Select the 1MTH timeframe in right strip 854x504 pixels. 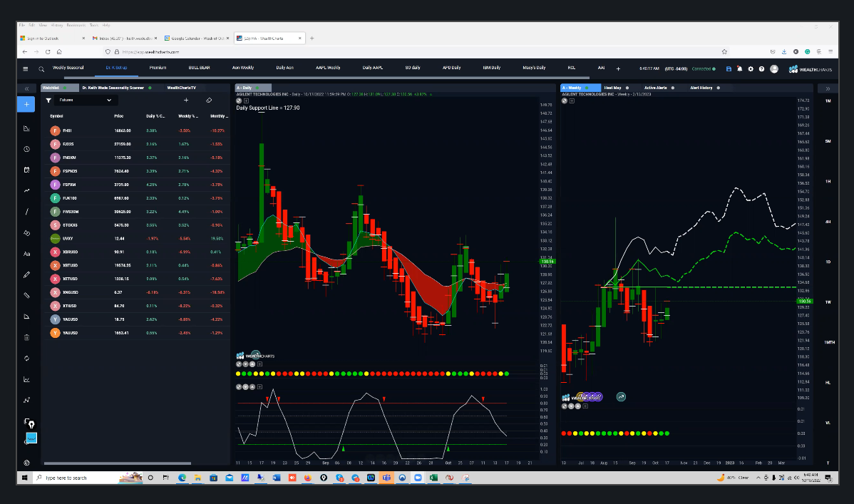[x=829, y=342]
